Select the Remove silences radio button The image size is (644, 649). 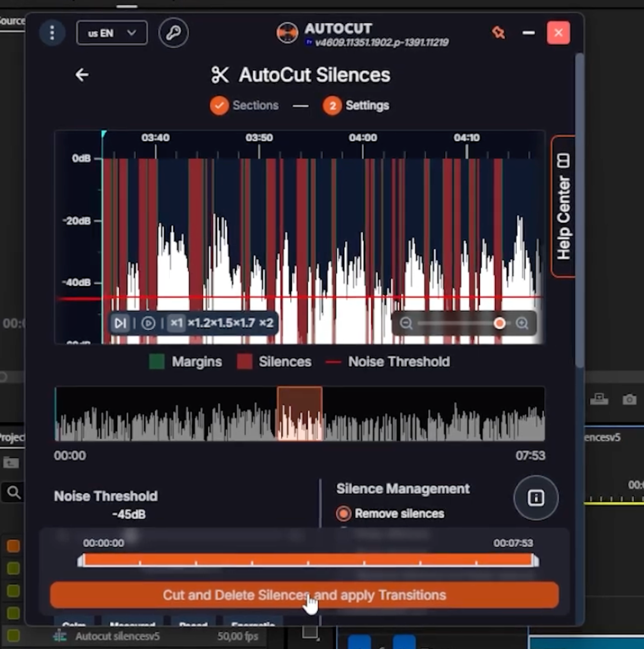[x=344, y=513]
